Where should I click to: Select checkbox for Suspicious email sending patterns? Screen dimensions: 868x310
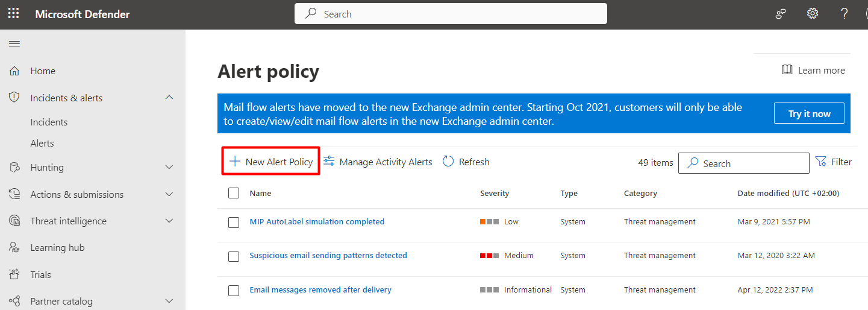234,256
